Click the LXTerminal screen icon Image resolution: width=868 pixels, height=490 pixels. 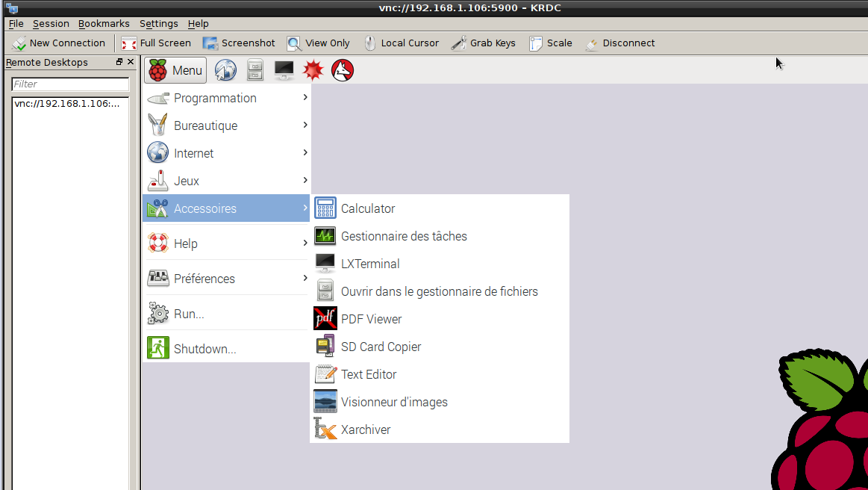325,263
